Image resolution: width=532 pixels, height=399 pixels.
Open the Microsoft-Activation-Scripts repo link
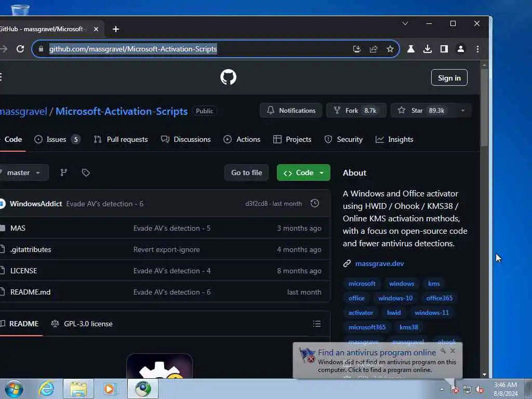click(x=122, y=111)
